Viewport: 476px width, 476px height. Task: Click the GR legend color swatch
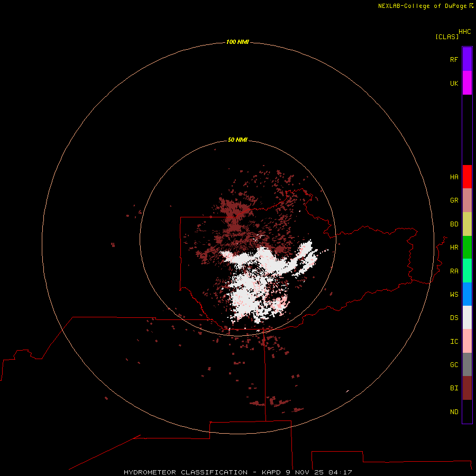coord(467,200)
